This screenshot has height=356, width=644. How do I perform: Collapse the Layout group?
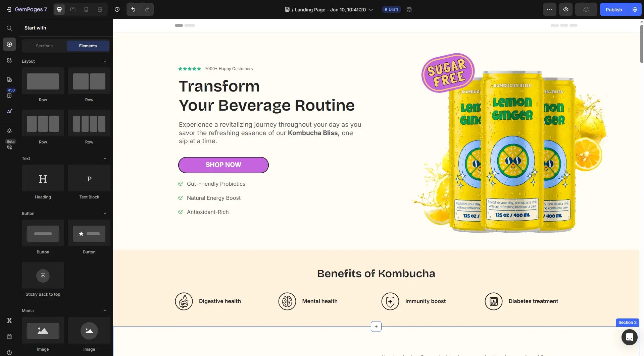(x=105, y=61)
